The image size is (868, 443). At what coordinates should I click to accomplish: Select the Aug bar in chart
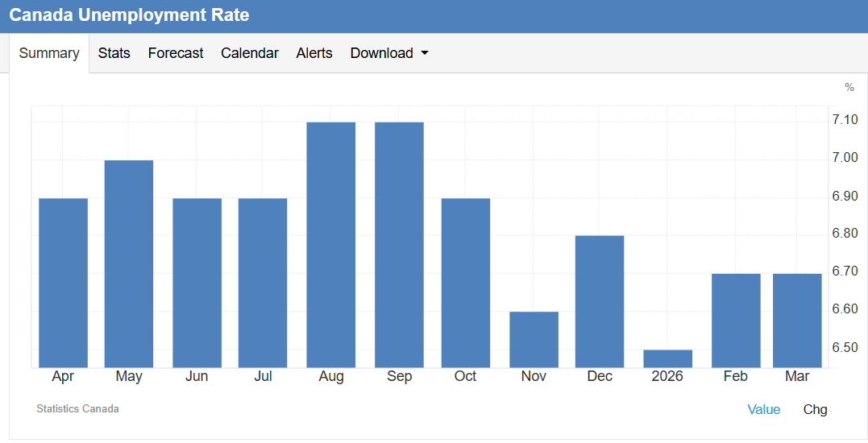click(331, 245)
